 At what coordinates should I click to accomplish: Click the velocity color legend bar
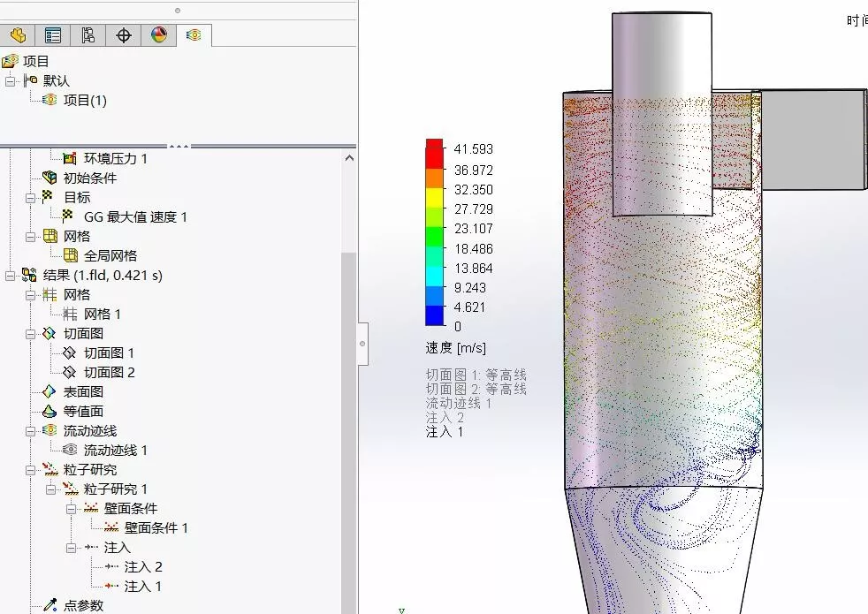pyautogui.click(x=434, y=232)
